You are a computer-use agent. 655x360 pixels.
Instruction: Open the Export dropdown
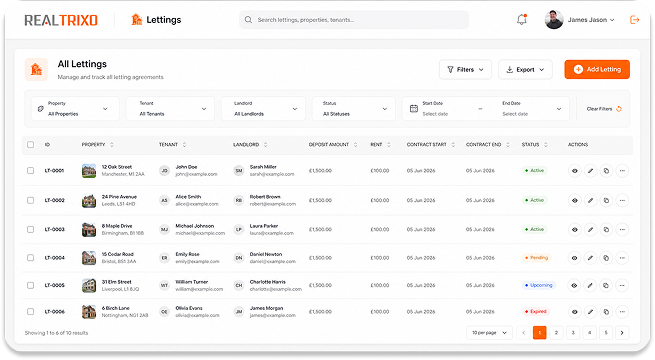(x=525, y=69)
